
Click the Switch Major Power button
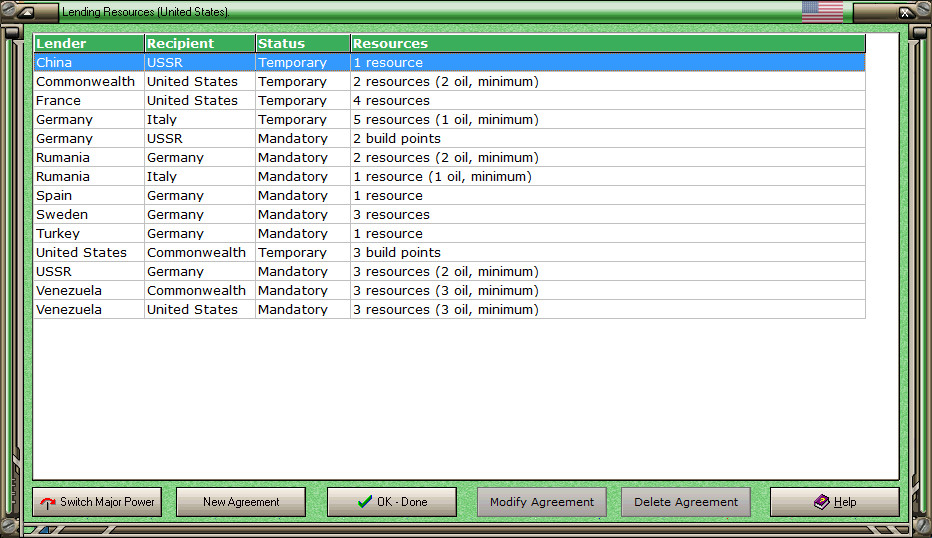[97, 502]
